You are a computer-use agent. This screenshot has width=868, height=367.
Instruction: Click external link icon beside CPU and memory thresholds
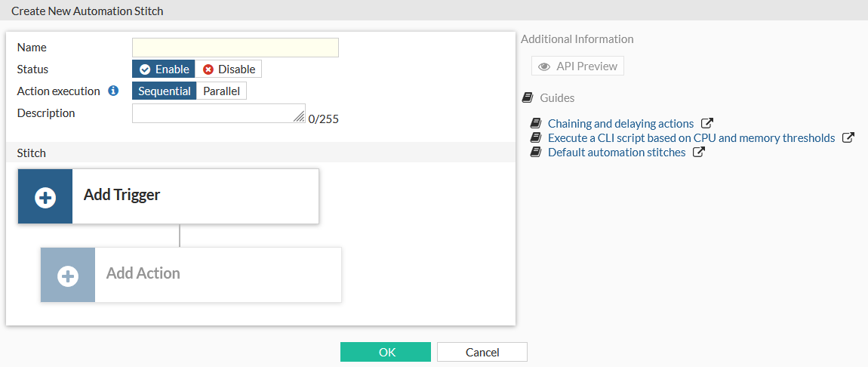point(848,137)
